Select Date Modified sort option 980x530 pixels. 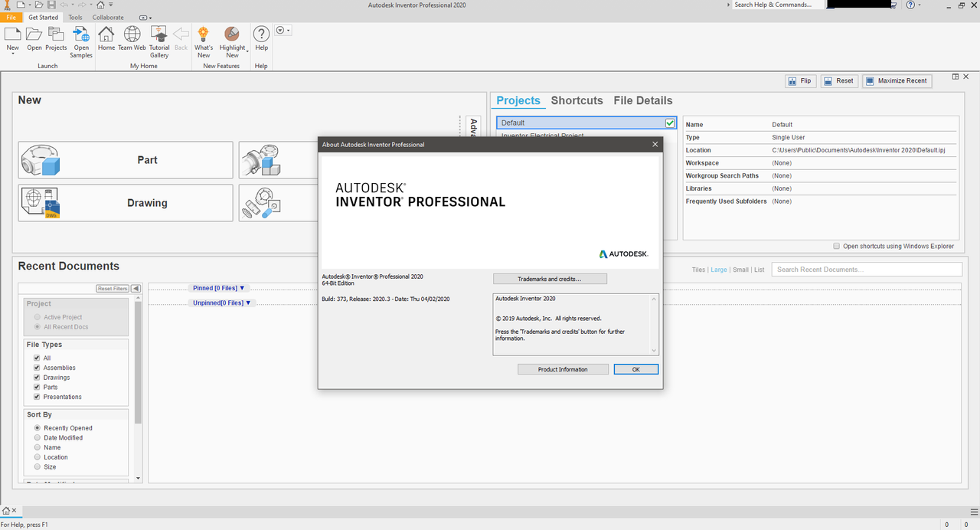click(37, 437)
